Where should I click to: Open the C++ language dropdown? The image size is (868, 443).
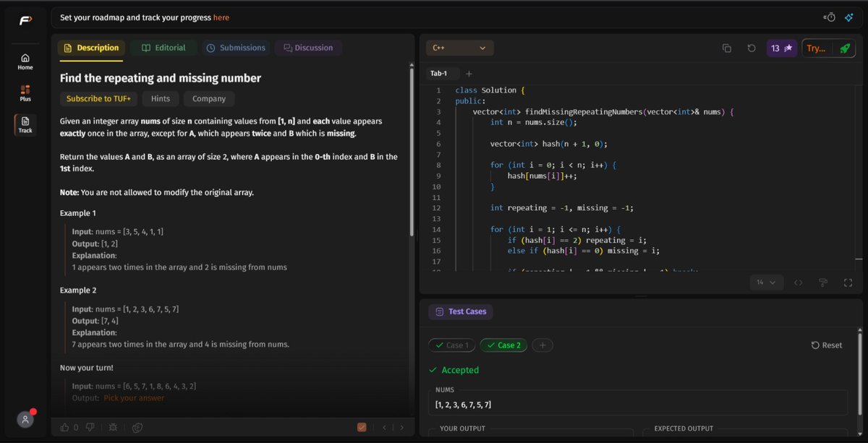tap(460, 48)
